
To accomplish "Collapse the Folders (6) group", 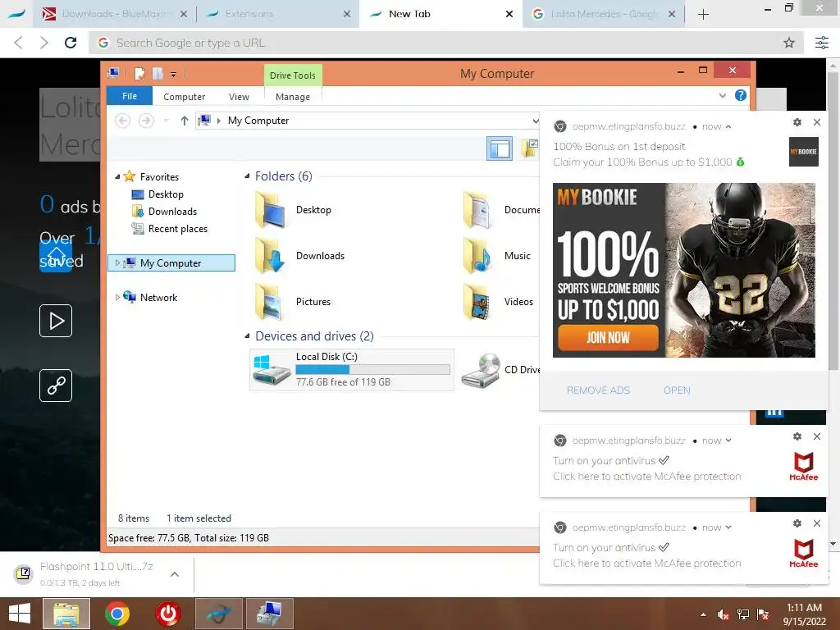I will (247, 176).
